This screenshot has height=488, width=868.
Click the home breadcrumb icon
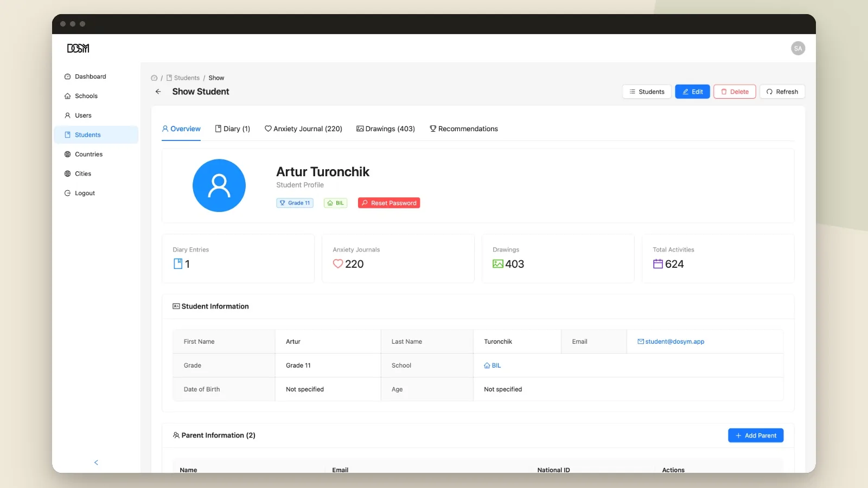[x=154, y=78]
